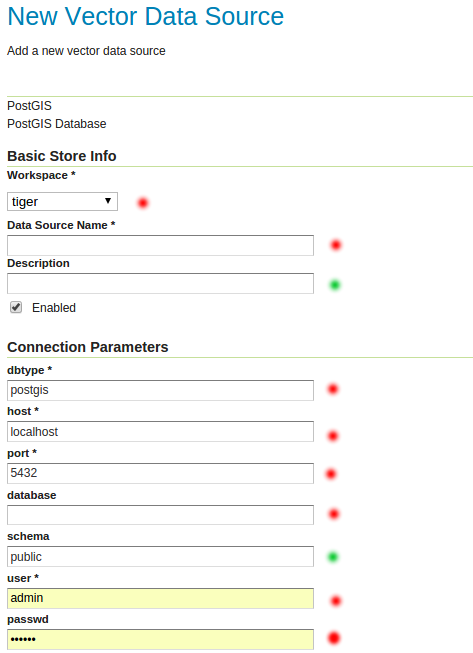Click the red dot beside host field

(x=333, y=436)
